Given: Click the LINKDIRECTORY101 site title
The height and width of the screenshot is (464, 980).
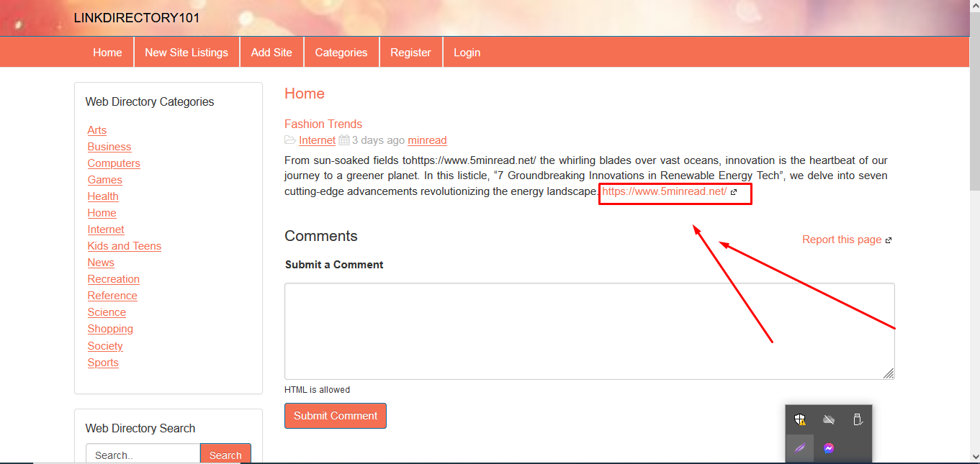Looking at the screenshot, I should (x=137, y=18).
